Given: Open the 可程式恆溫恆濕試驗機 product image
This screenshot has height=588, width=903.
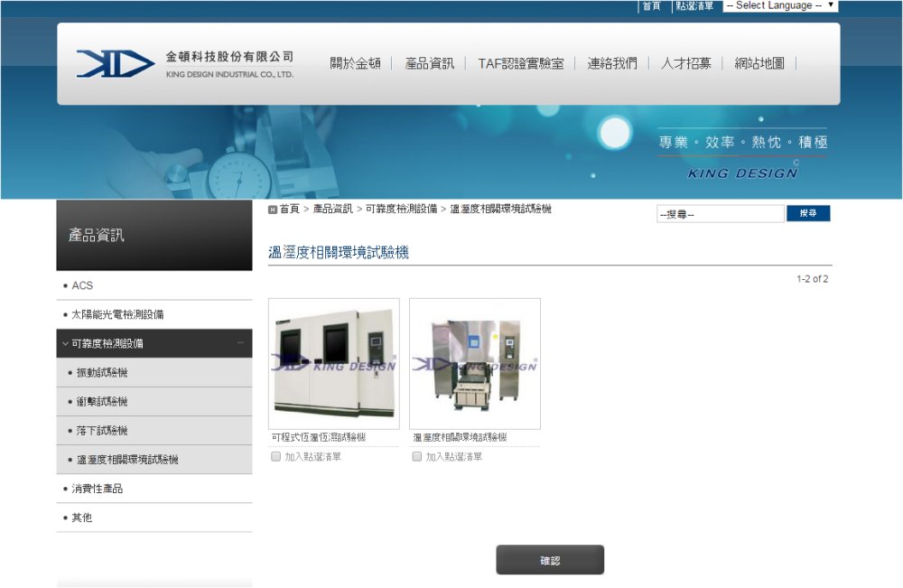Looking at the screenshot, I should (x=333, y=363).
